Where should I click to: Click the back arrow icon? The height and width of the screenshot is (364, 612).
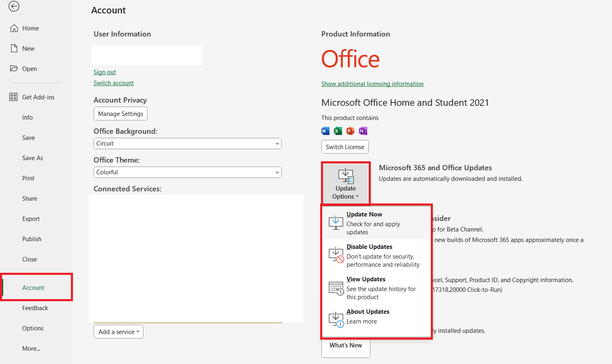point(14,6)
